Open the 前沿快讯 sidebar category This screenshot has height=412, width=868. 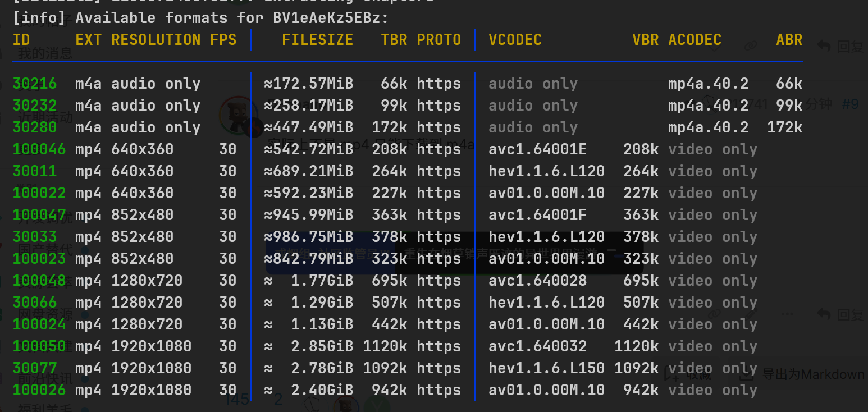click(x=45, y=377)
